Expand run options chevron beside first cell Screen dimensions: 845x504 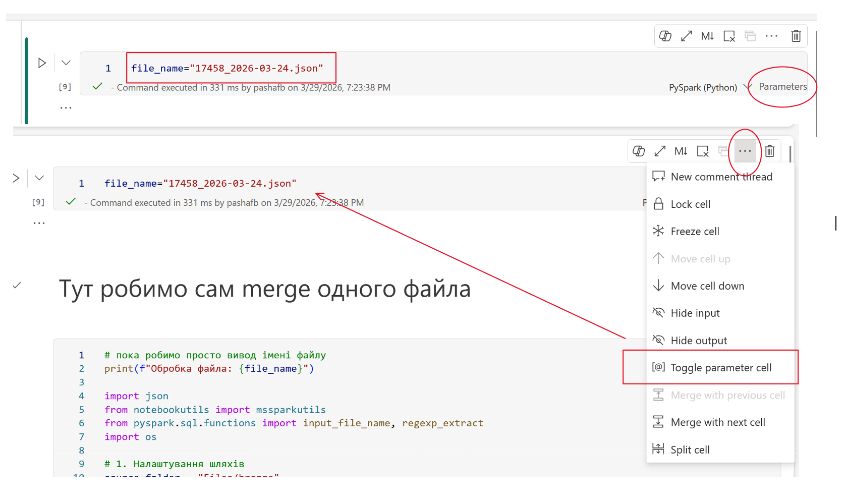pyautogui.click(x=66, y=63)
